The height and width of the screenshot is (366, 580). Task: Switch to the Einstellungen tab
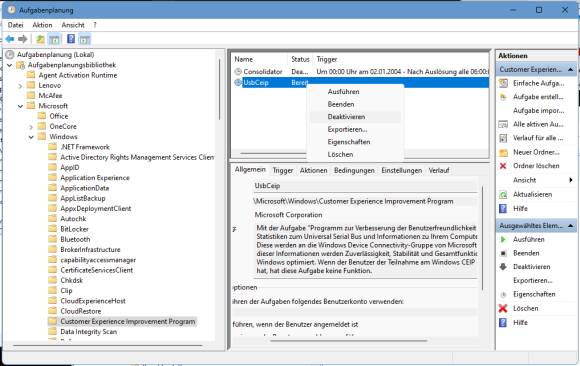click(x=402, y=171)
